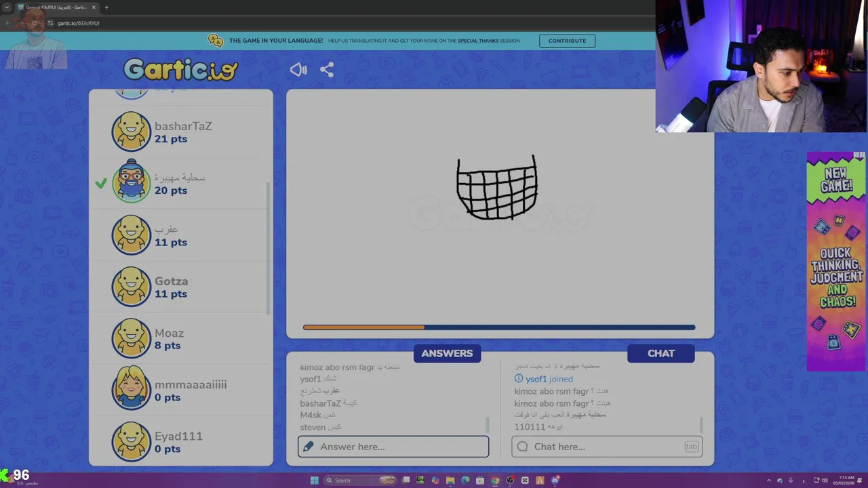Click the 'steven' answer row
This screenshot has width=868, height=488.
coord(321,427)
